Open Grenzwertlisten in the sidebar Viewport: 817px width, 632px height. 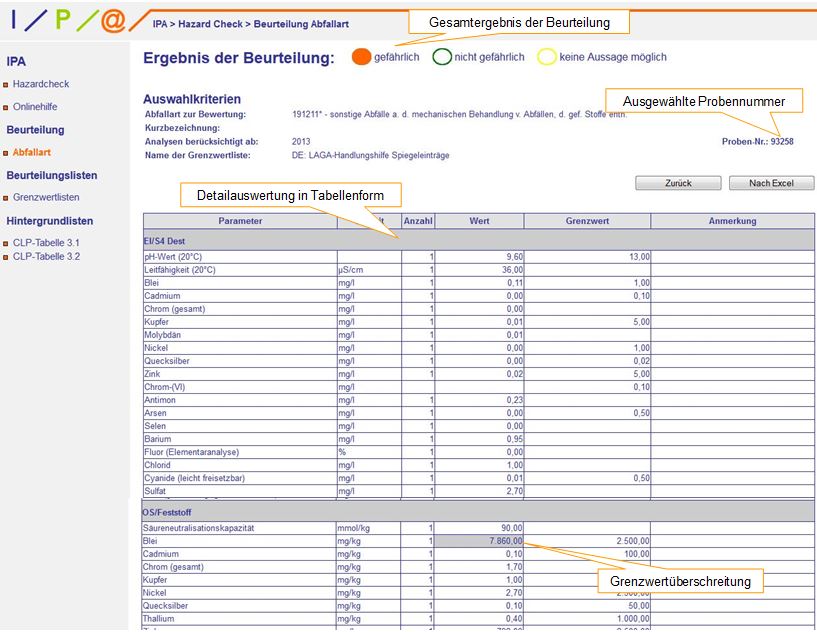[x=46, y=197]
